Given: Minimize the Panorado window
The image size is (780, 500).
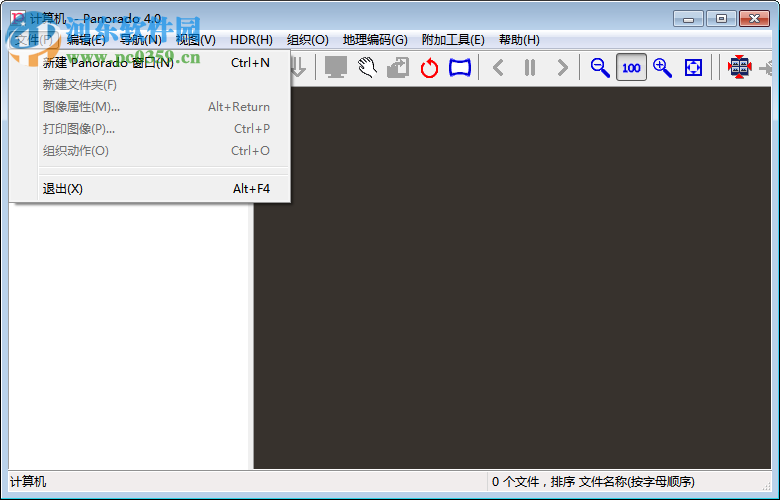Looking at the screenshot, I should [688, 19].
